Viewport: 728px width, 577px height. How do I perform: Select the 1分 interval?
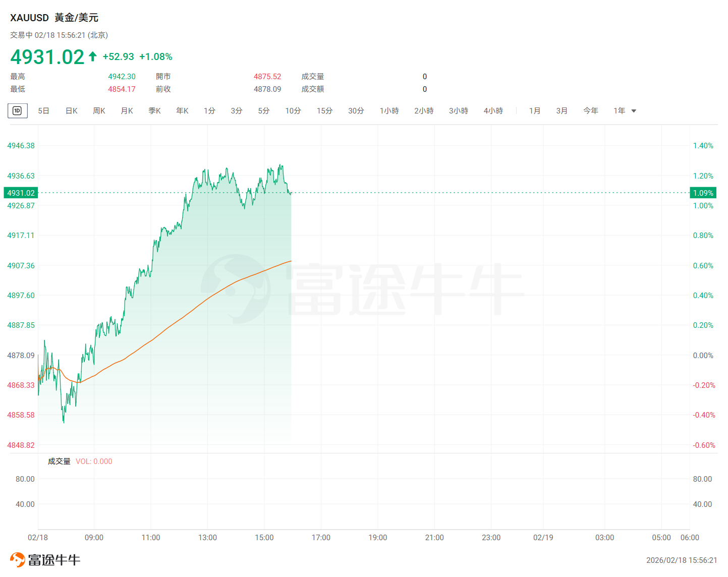click(x=209, y=111)
